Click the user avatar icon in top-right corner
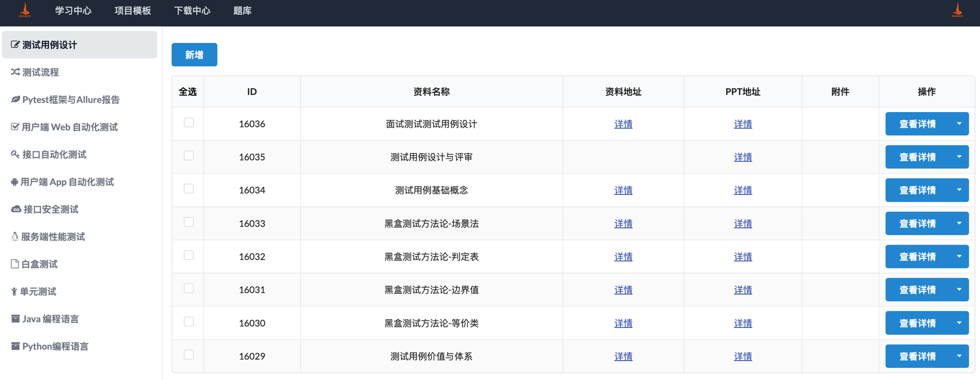The height and width of the screenshot is (380, 980). [957, 10]
